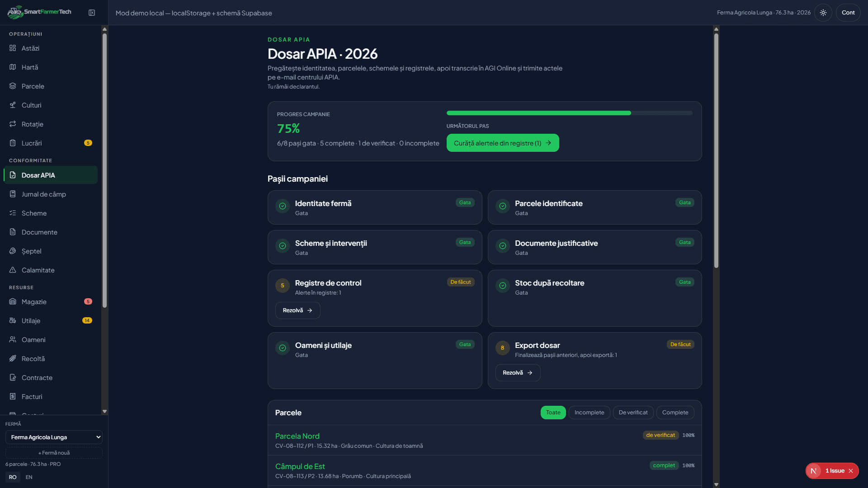Click the Documente justificative check icon
The image size is (868, 488).
tap(503, 246)
